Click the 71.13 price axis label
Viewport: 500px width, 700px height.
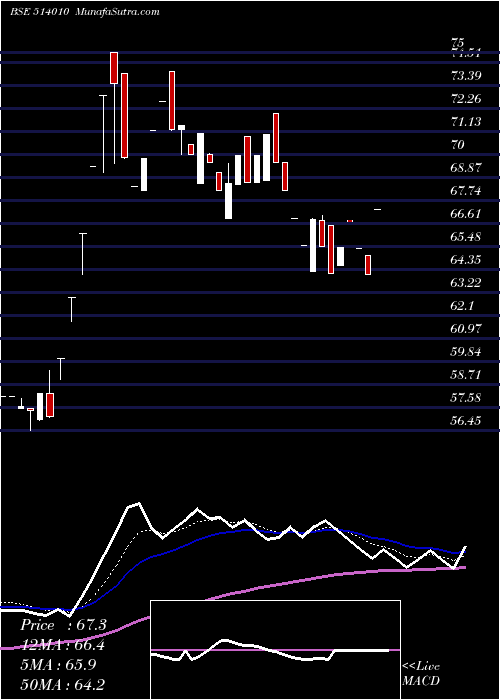[x=466, y=121]
